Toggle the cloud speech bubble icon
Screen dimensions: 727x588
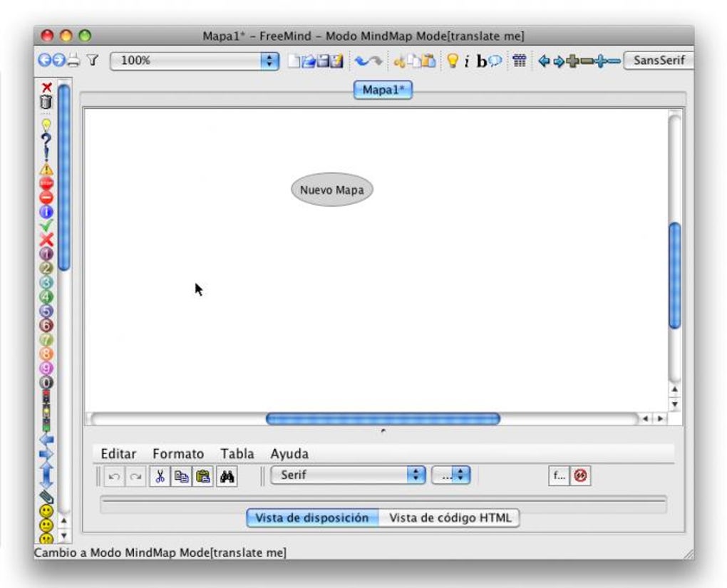[495, 61]
